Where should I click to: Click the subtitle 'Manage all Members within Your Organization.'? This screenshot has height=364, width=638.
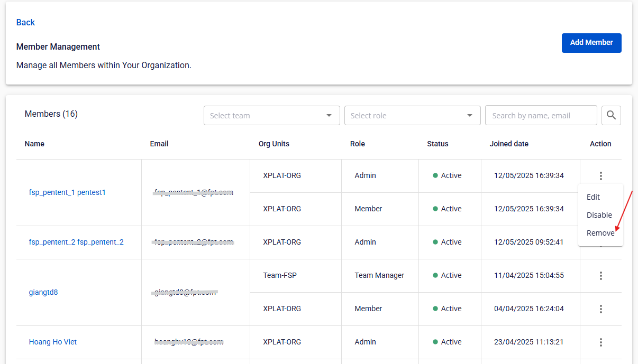[104, 66]
